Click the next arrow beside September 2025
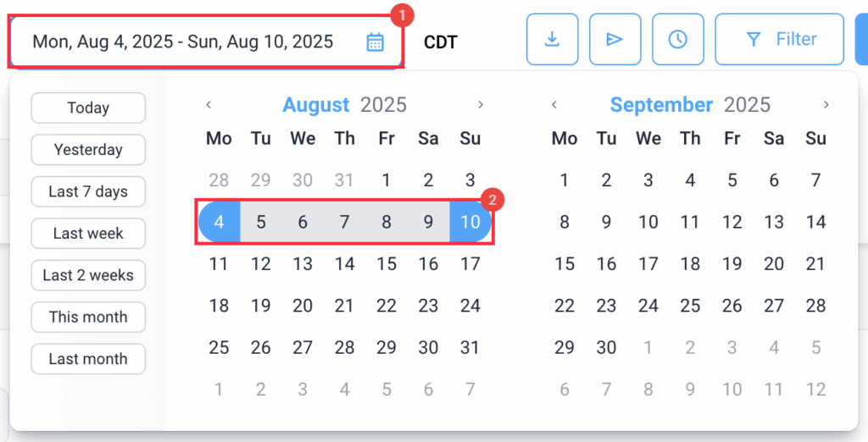Screen dimensions: 868x442 826,104
